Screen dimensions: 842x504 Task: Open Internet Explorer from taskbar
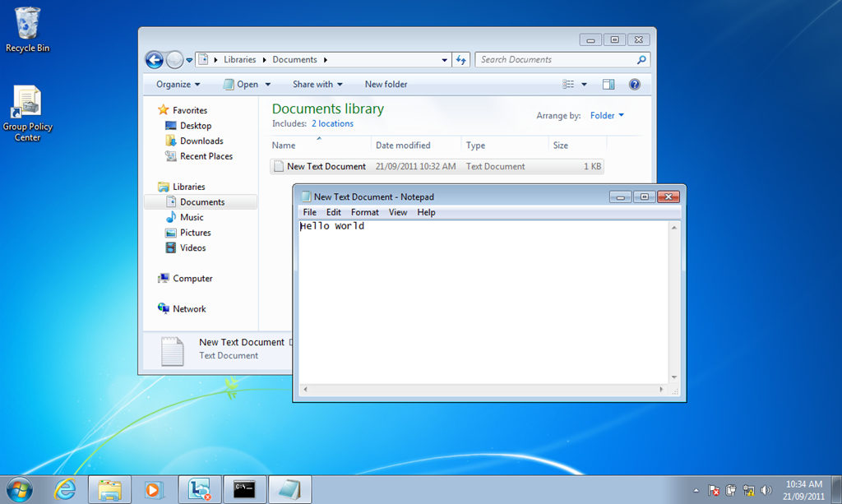coord(65,489)
